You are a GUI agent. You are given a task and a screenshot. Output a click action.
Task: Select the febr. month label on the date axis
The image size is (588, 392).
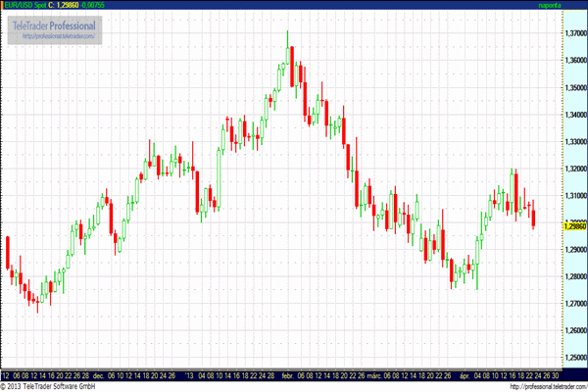coord(287,375)
